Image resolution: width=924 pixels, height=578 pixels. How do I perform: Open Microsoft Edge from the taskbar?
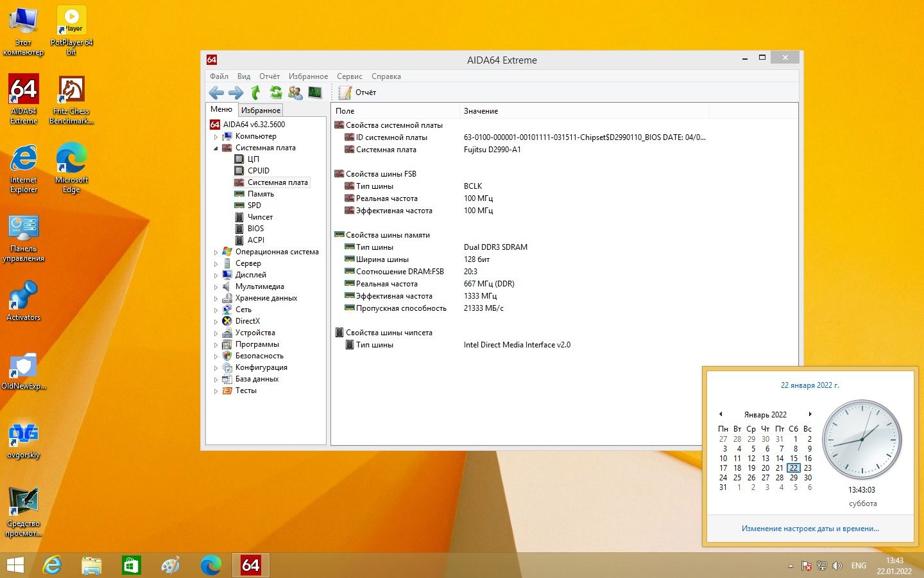pos(210,566)
